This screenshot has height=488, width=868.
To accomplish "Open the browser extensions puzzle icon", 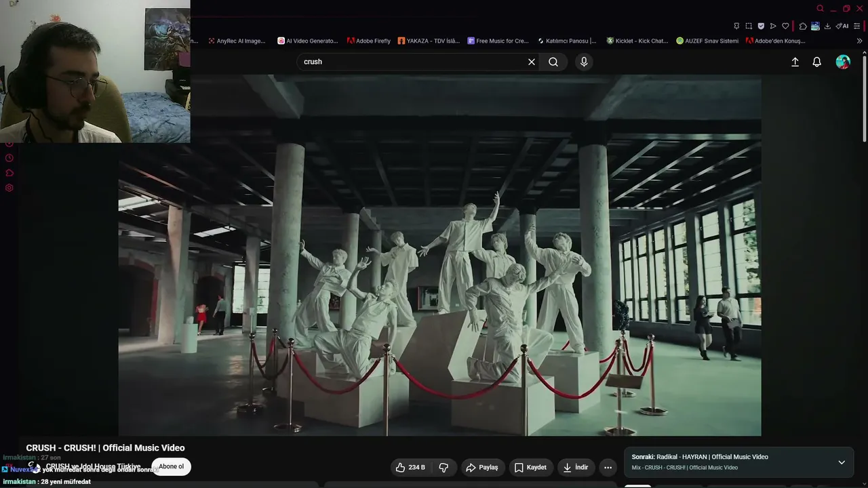I will [x=803, y=26].
